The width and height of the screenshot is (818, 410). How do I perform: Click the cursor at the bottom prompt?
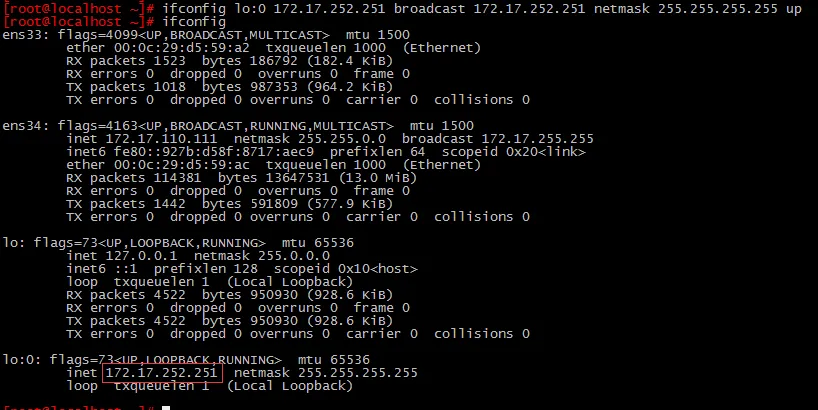pos(165,407)
